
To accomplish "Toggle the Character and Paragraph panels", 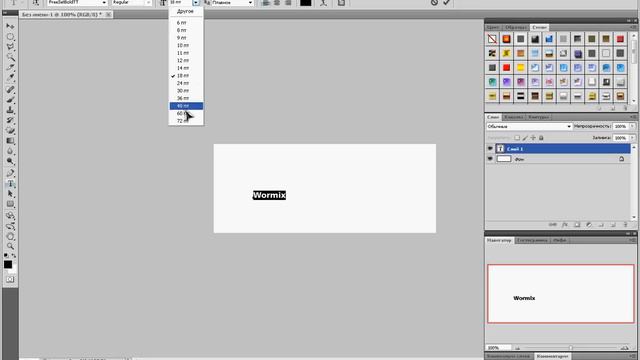I will coord(341,2).
